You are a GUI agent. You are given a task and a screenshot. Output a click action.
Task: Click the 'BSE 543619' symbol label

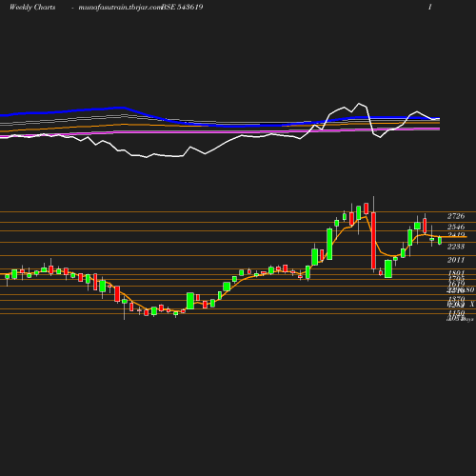click(x=182, y=7)
